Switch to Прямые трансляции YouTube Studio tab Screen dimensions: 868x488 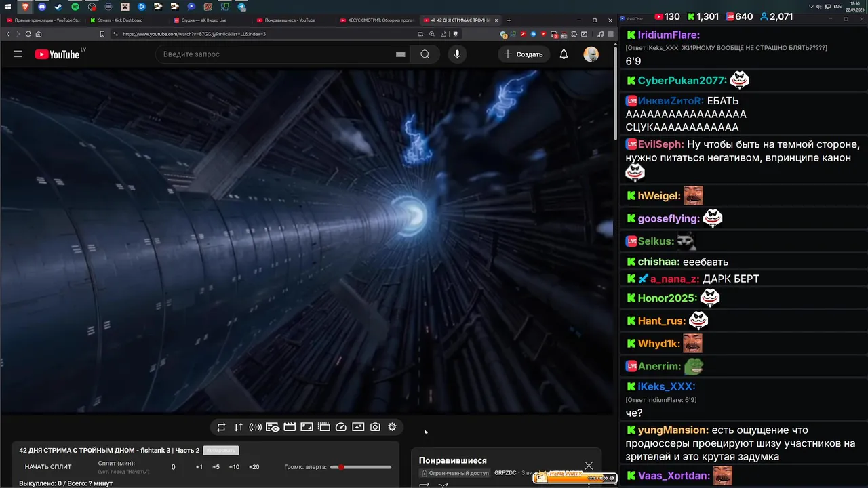(43, 20)
